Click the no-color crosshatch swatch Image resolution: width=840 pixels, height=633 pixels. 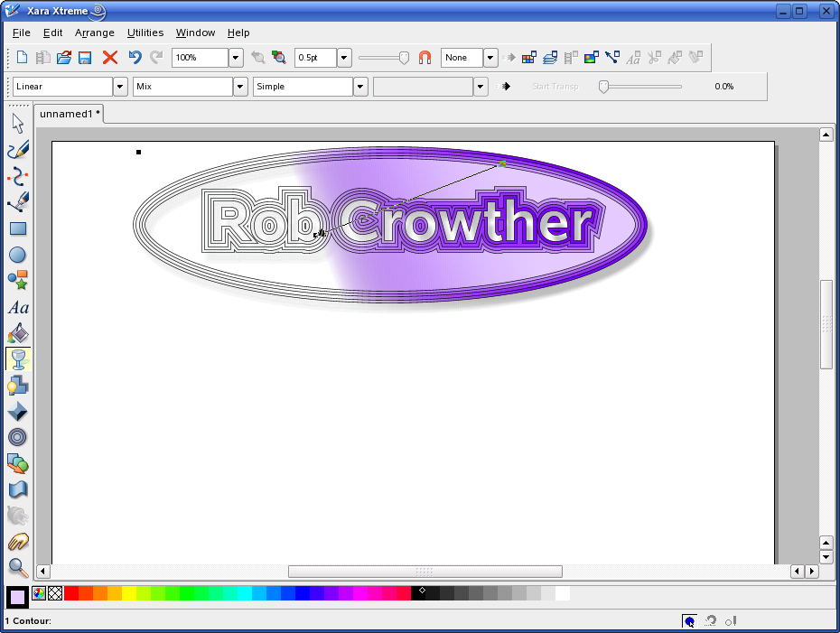[x=54, y=593]
